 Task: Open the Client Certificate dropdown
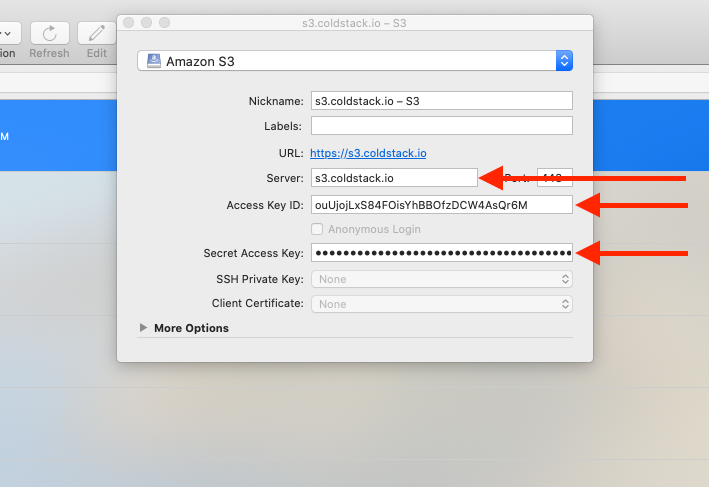click(442, 304)
